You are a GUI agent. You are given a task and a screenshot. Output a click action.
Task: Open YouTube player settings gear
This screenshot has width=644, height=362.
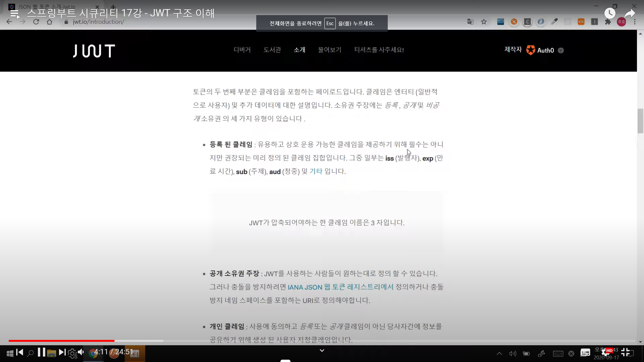pyautogui.click(x=606, y=352)
